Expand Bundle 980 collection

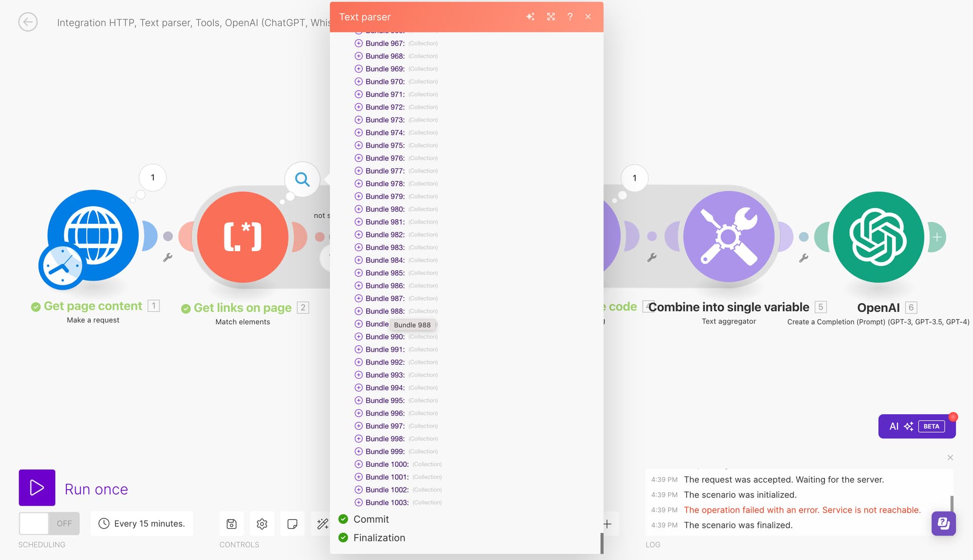pos(359,209)
